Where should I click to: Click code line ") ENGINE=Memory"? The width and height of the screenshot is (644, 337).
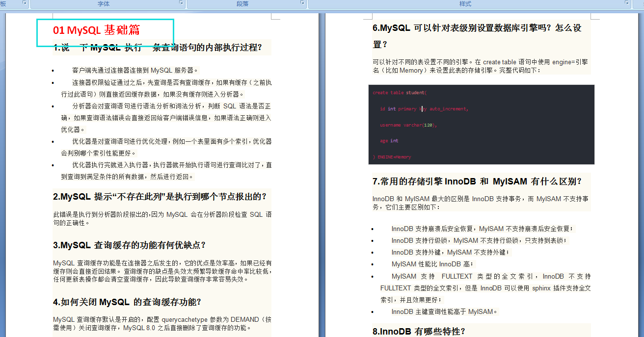point(392,157)
